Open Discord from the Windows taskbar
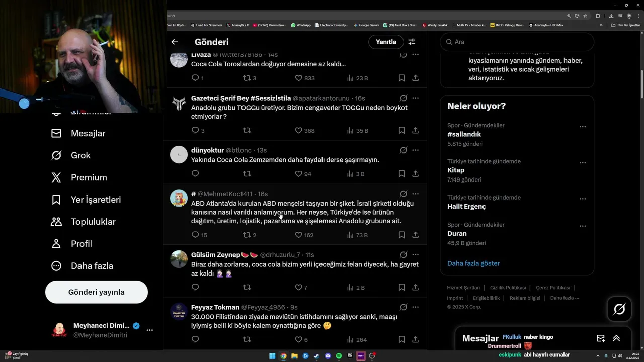Screen dimensions: 644x362 point(328,356)
